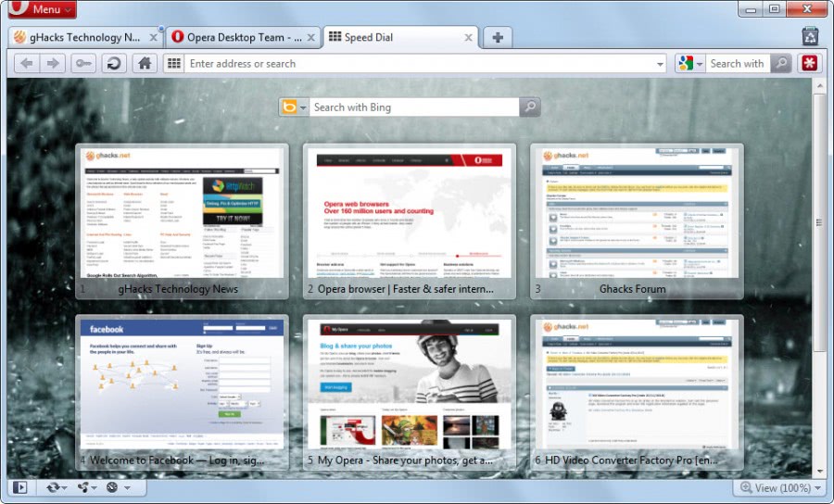Click the Bing search magnifier button
Viewport: 834px width, 504px height.
(x=529, y=107)
